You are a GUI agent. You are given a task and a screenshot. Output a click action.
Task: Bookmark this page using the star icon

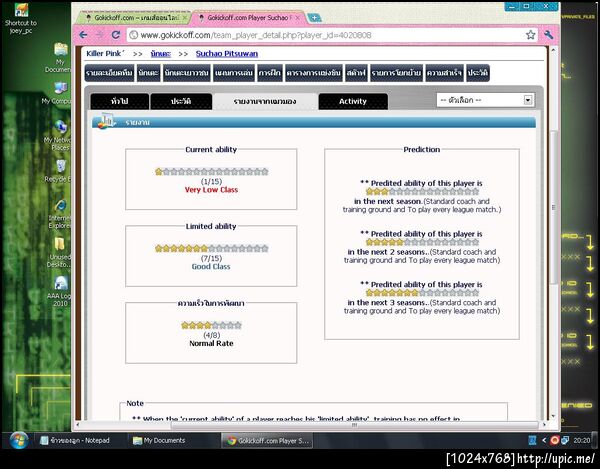click(530, 35)
